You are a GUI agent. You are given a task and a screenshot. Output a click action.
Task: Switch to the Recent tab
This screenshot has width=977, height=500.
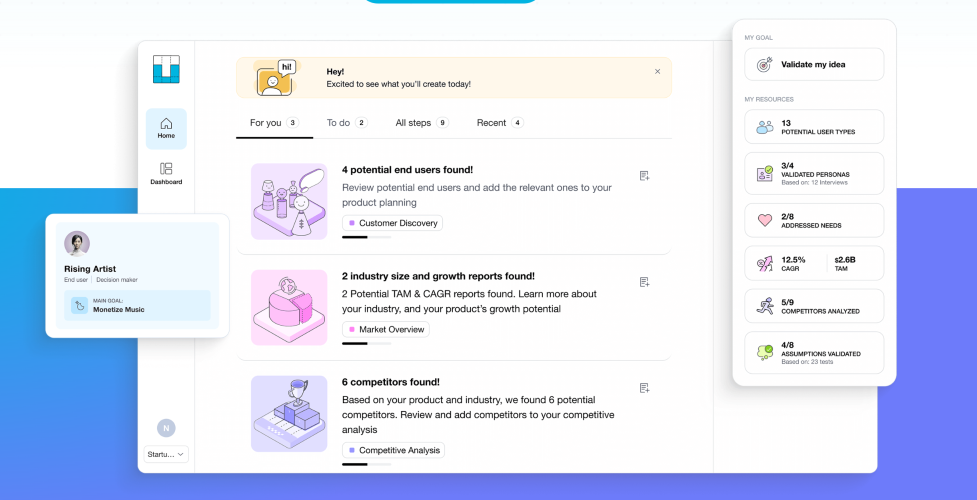pos(500,123)
